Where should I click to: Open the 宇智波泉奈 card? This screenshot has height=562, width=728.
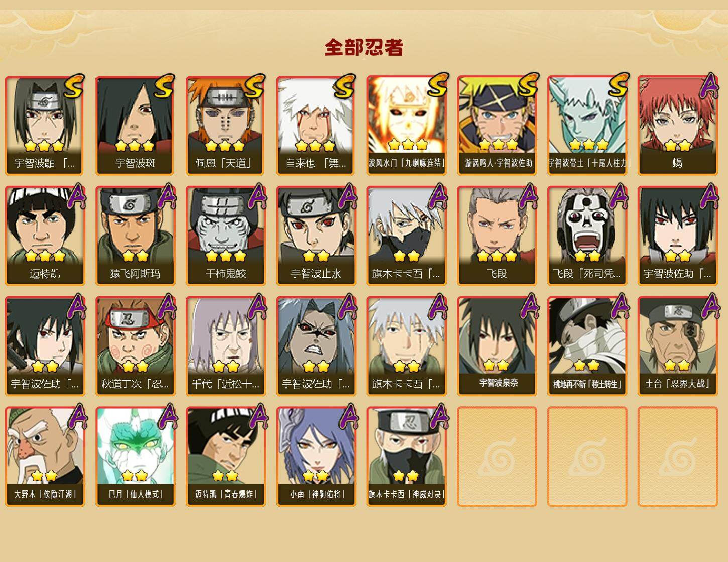click(497, 346)
